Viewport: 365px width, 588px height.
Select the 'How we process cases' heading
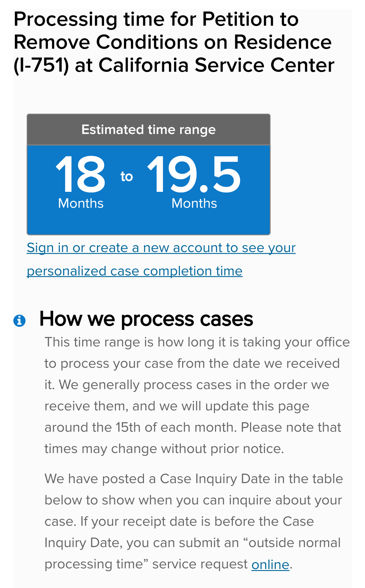pos(146,319)
